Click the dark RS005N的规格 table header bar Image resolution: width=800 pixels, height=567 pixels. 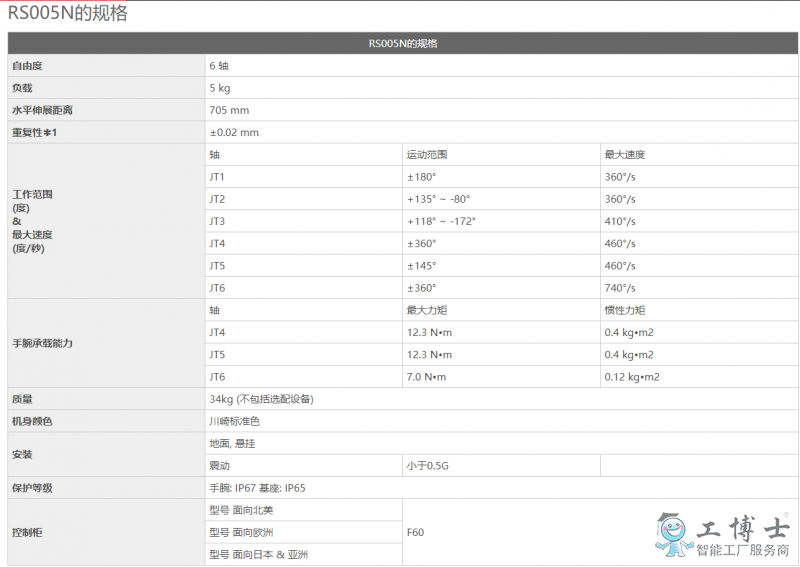[402, 43]
